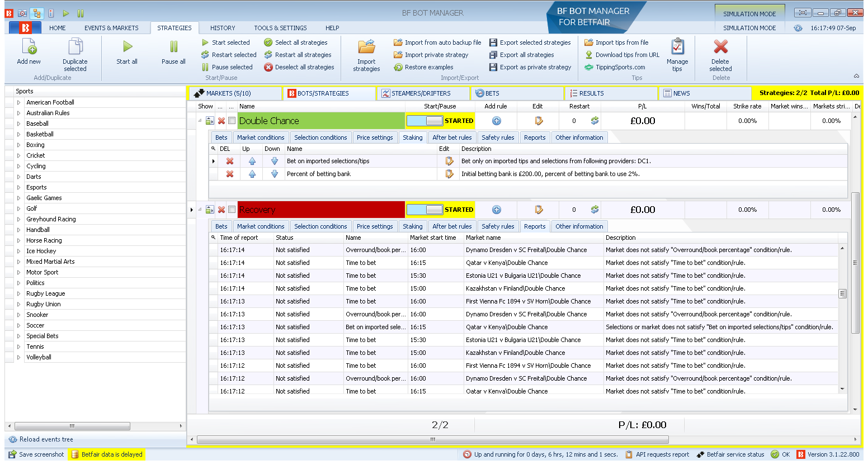Image resolution: width=868 pixels, height=465 pixels.
Task: Open the TippingSports.com link
Action: click(x=615, y=67)
